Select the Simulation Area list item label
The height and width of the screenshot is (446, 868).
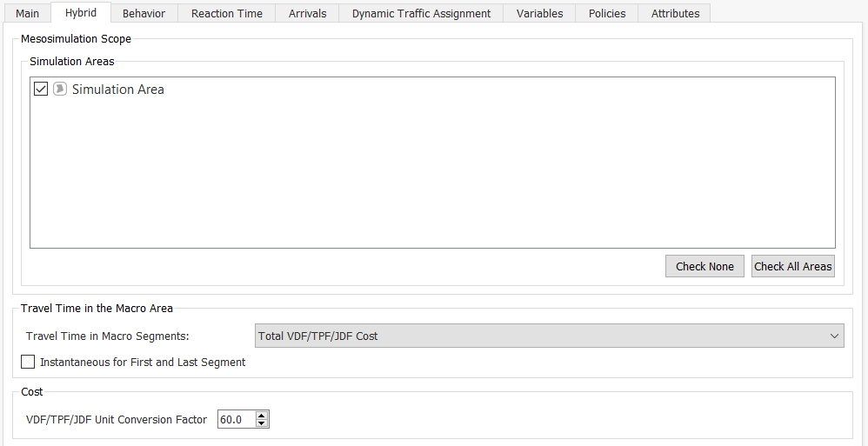pos(117,89)
